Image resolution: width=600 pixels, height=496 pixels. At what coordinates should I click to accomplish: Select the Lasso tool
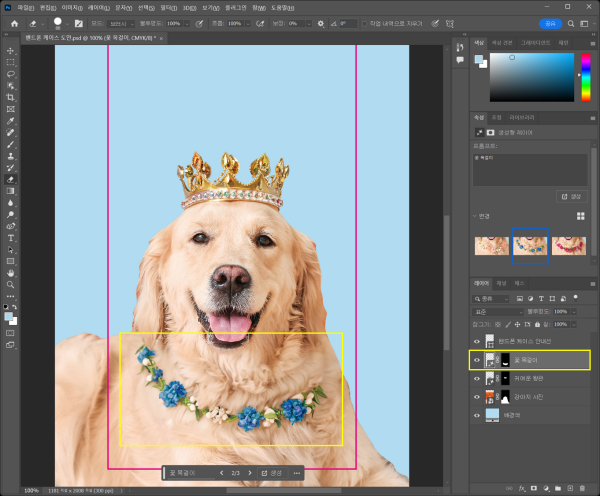coord(10,73)
